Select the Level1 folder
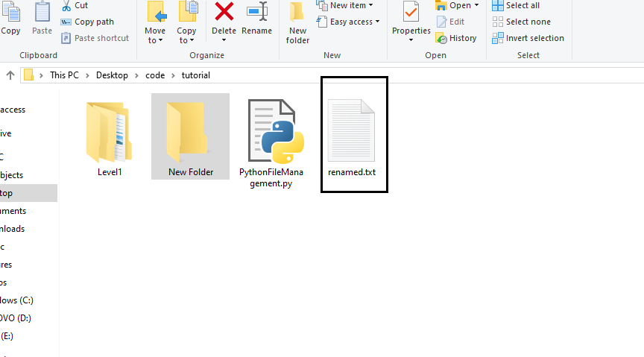 click(x=110, y=138)
